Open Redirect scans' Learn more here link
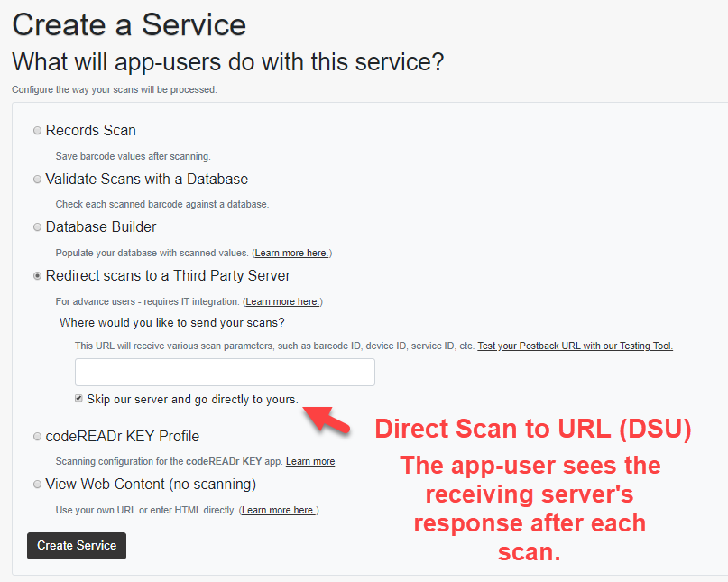This screenshot has height=582, width=728. (x=282, y=302)
